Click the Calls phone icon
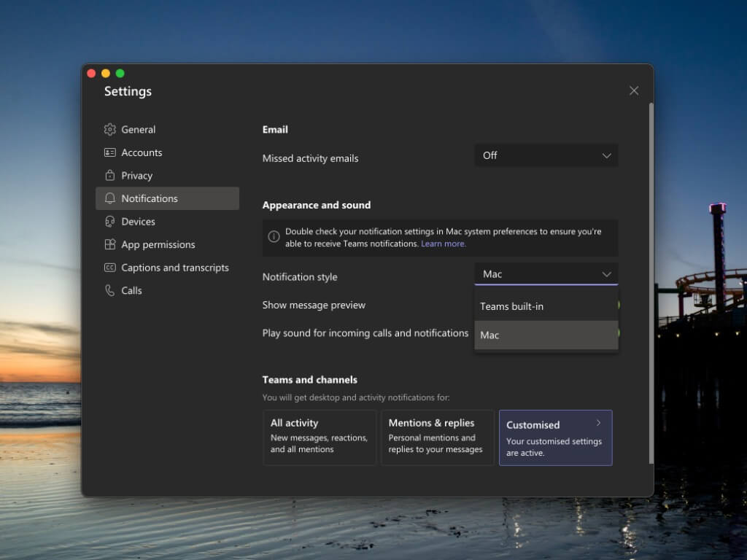Viewport: 747px width, 560px height. tap(110, 290)
